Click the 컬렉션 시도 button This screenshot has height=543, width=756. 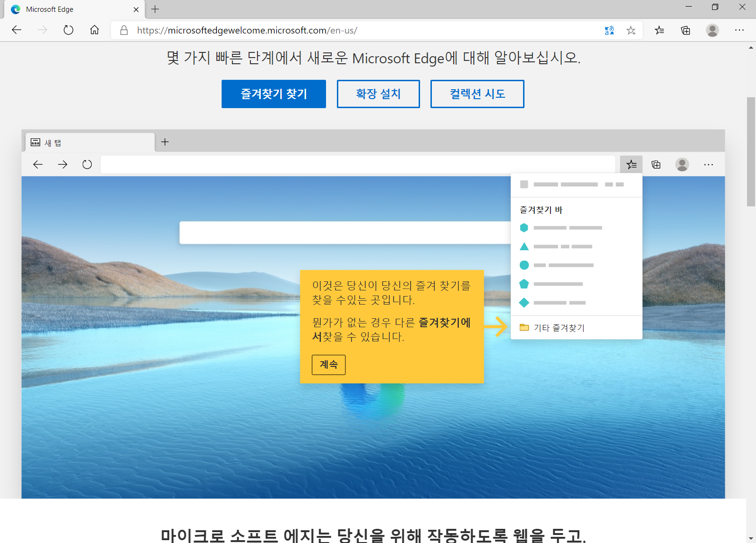(477, 94)
